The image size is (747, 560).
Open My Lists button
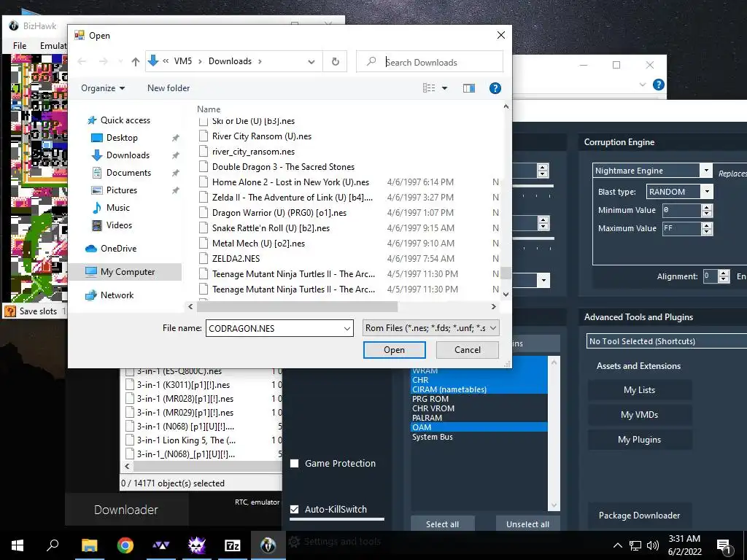(x=639, y=390)
